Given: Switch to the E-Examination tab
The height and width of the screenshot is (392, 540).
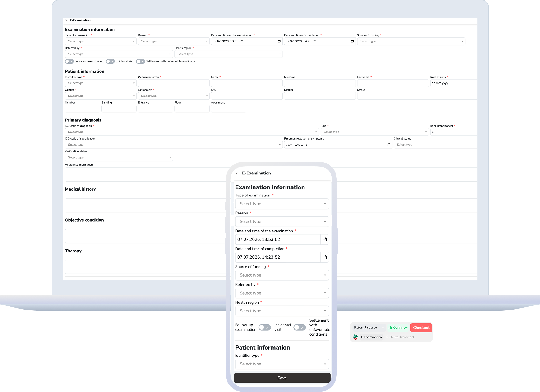Looking at the screenshot, I should (x=371, y=337).
